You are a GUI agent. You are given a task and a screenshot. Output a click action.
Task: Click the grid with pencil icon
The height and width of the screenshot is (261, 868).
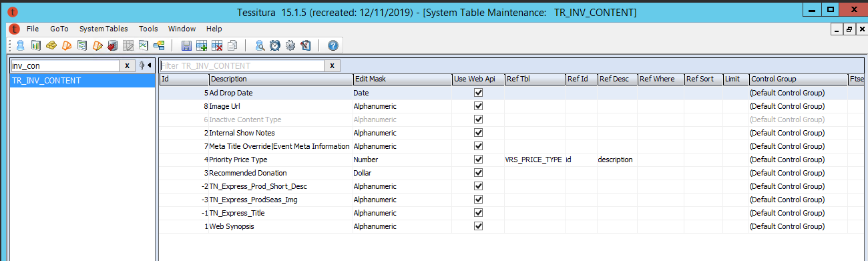128,45
